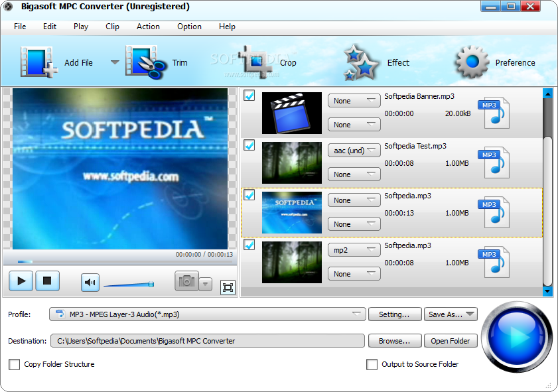The height and width of the screenshot is (392, 558).
Task: Select the clapperboard thumbnail of Softpedia Banner.mp3
Action: coord(292,113)
